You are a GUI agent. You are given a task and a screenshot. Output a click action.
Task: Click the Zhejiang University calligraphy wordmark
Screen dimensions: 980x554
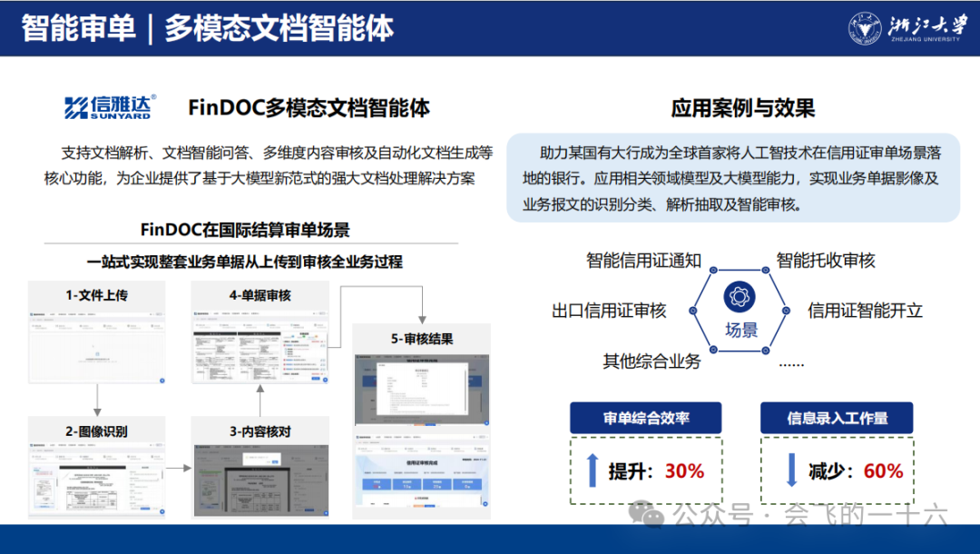coord(926,27)
